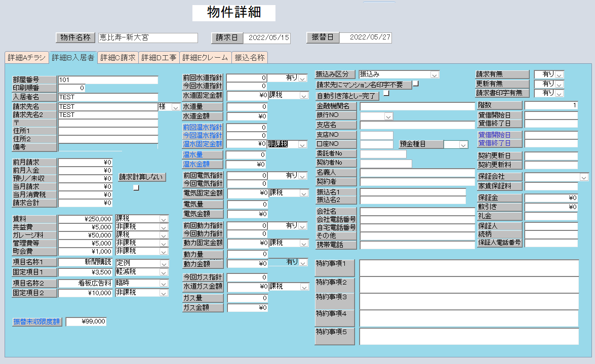Select the 詳細D工事 tab
This screenshot has width=595, height=364.
(x=158, y=58)
